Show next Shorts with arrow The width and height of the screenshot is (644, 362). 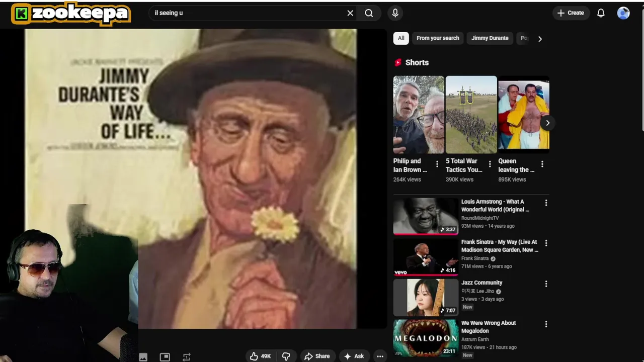tap(547, 123)
